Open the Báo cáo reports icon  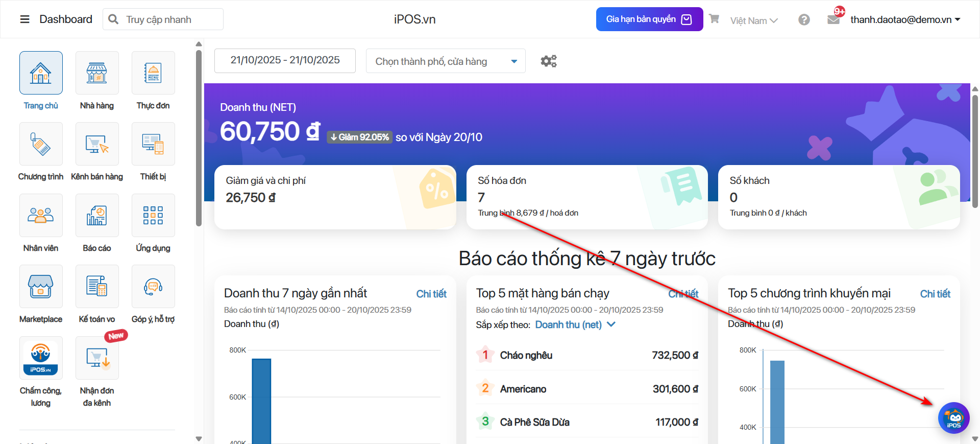click(x=97, y=216)
